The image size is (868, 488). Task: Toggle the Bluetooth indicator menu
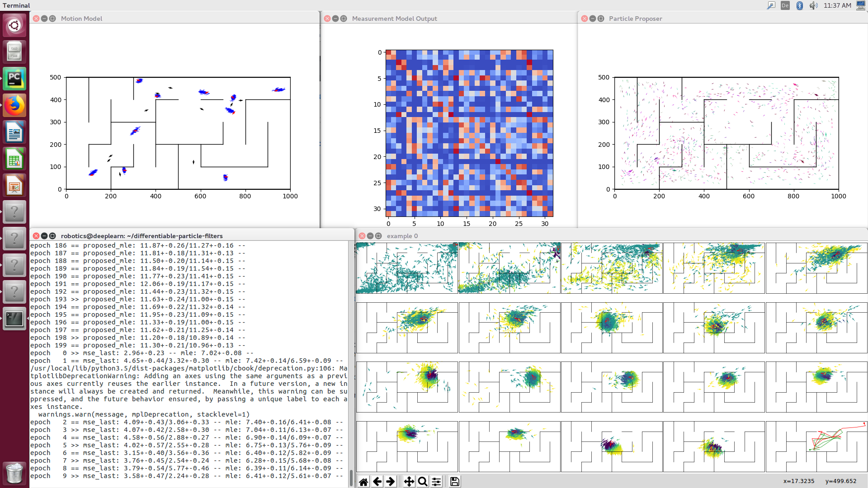(x=799, y=5)
